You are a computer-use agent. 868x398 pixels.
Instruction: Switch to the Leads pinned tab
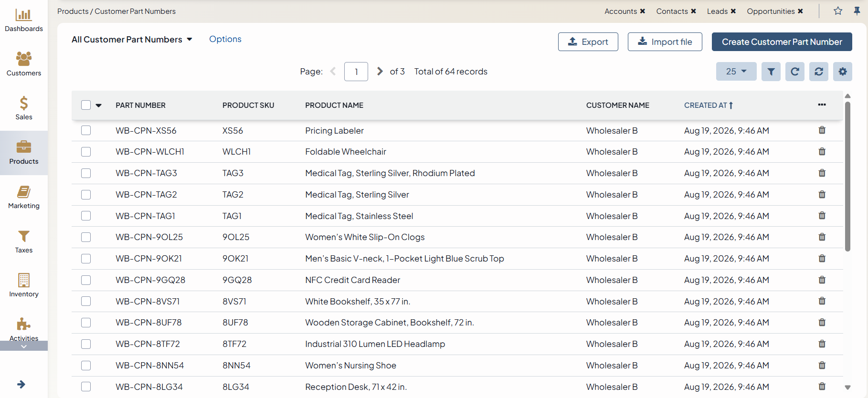pos(717,11)
